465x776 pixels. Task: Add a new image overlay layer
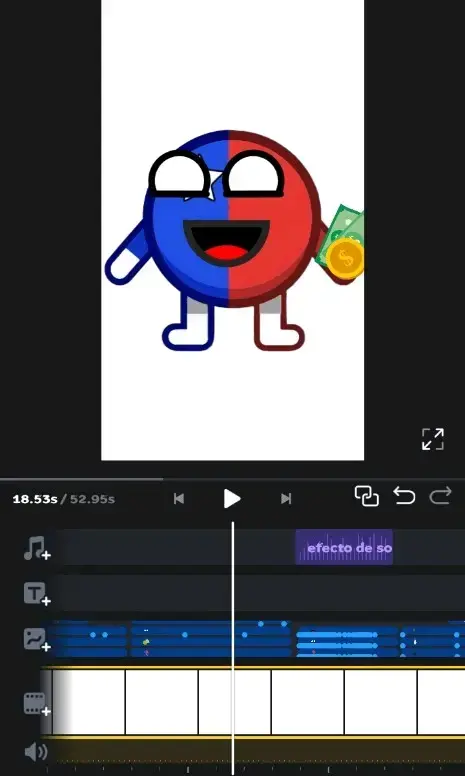pyautogui.click(x=37, y=639)
